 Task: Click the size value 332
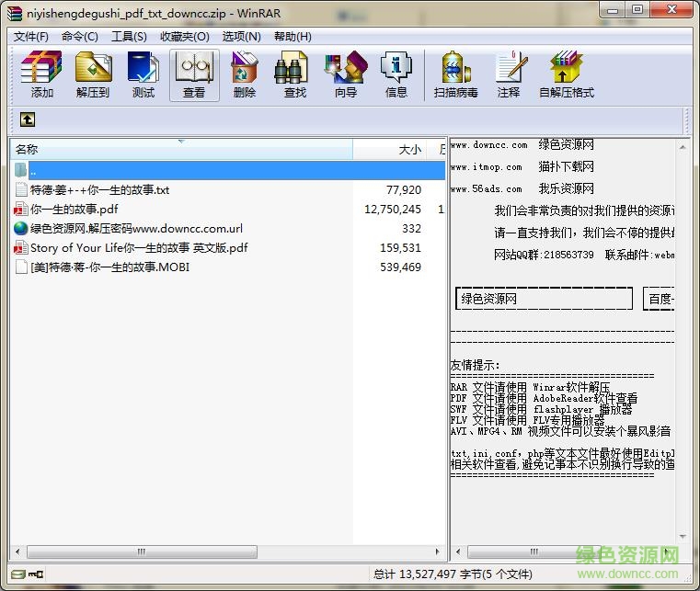point(411,228)
